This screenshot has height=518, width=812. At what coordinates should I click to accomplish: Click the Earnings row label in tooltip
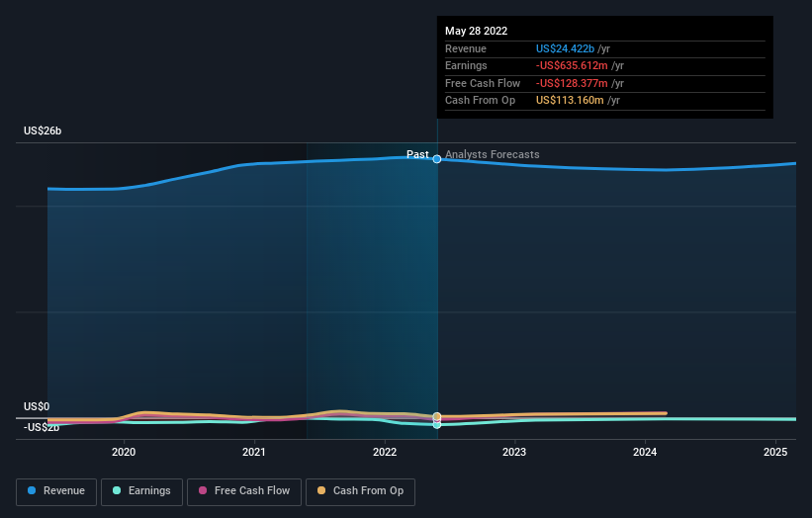click(x=466, y=65)
